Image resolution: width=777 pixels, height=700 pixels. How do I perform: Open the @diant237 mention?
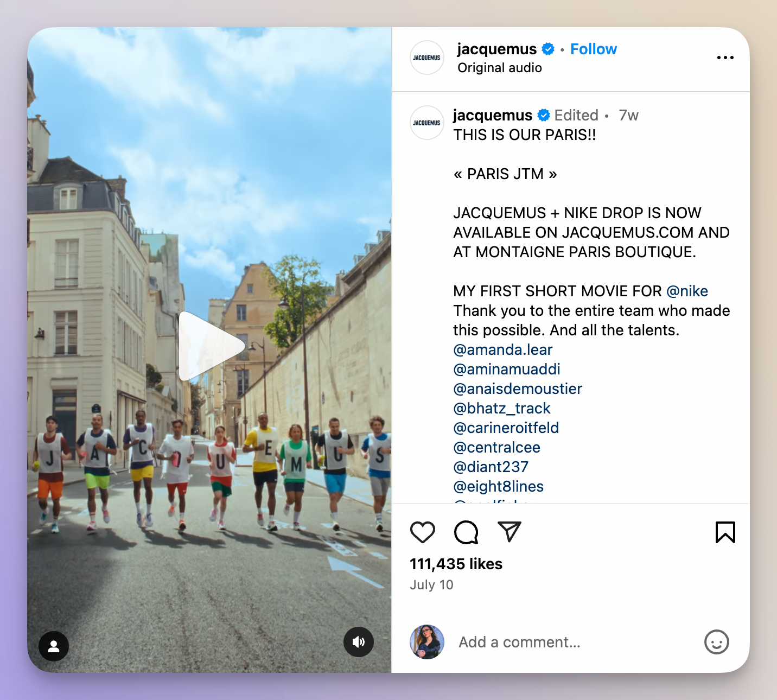click(x=491, y=467)
